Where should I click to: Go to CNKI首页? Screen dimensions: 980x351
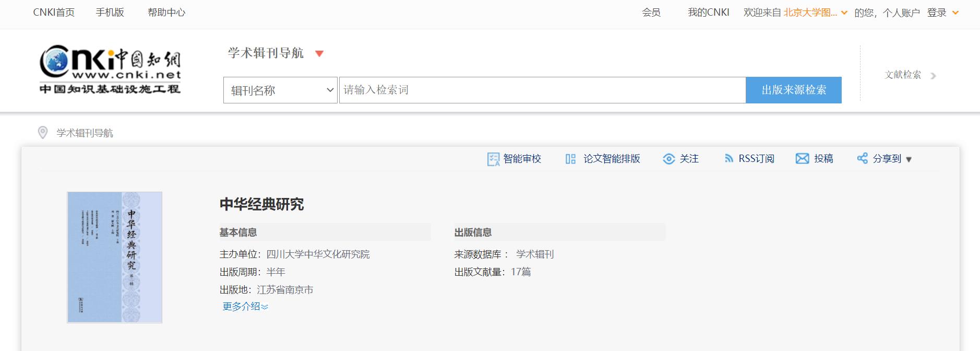[x=54, y=13]
